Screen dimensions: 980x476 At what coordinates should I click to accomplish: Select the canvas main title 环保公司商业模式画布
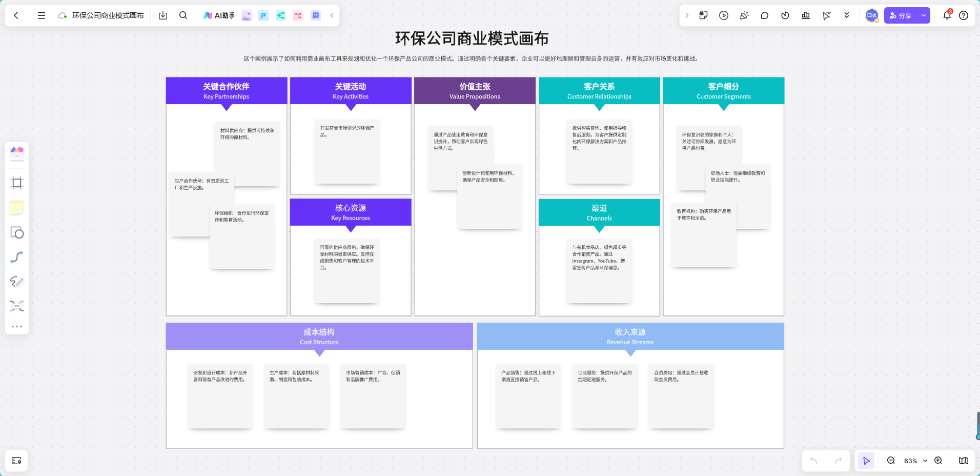(x=472, y=38)
